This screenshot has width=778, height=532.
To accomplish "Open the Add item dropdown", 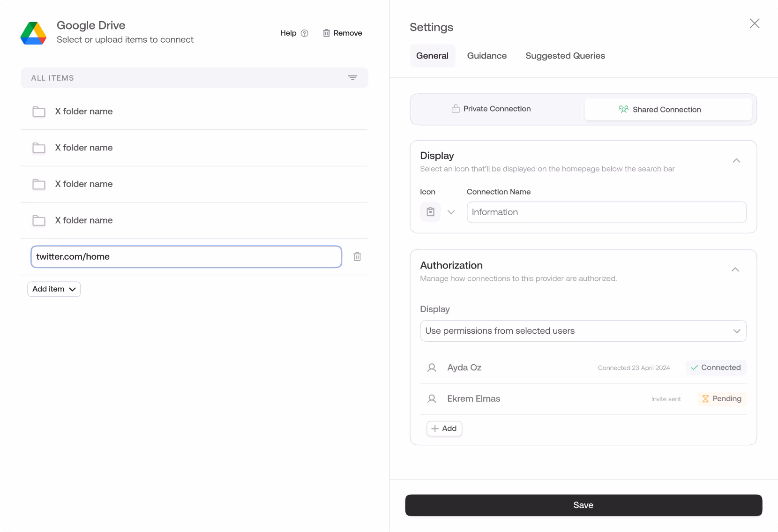I will click(54, 289).
